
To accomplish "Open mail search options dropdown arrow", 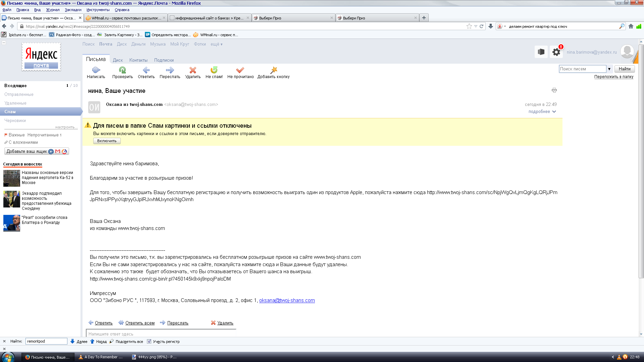I will (x=609, y=69).
